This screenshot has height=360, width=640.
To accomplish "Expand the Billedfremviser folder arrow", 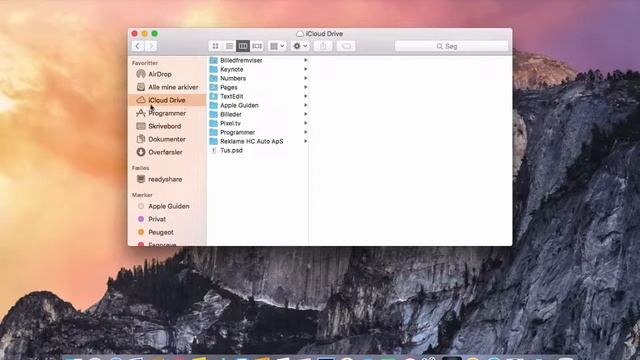I will 305,60.
